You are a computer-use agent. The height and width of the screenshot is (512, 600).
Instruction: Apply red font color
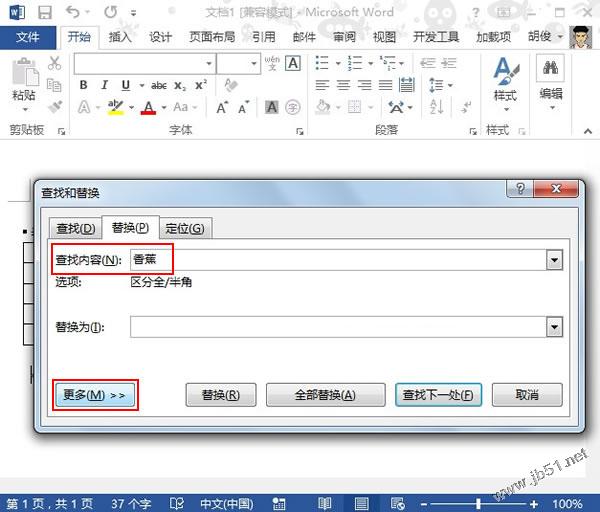click(148, 108)
